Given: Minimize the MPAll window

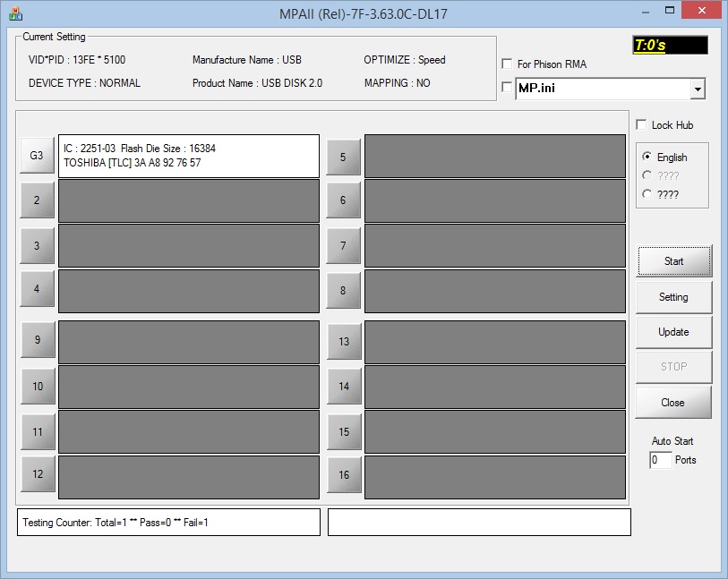Looking at the screenshot, I should point(646,11).
